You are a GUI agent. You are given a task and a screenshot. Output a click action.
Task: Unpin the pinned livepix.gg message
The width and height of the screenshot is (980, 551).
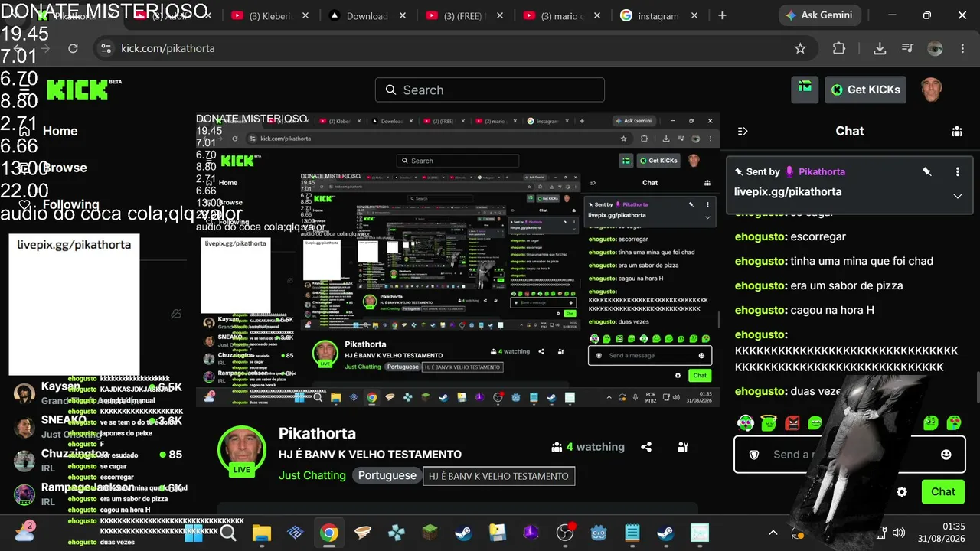(x=927, y=171)
